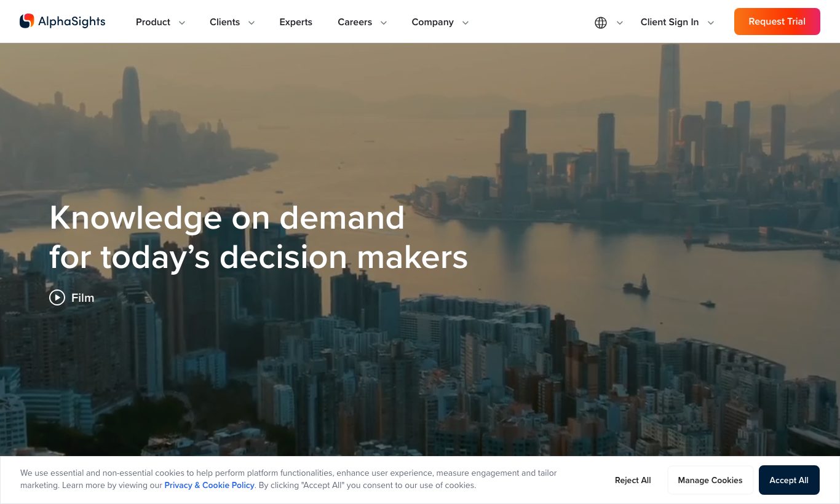840x504 pixels.
Task: Expand the Company menu chevron
Action: (x=466, y=23)
